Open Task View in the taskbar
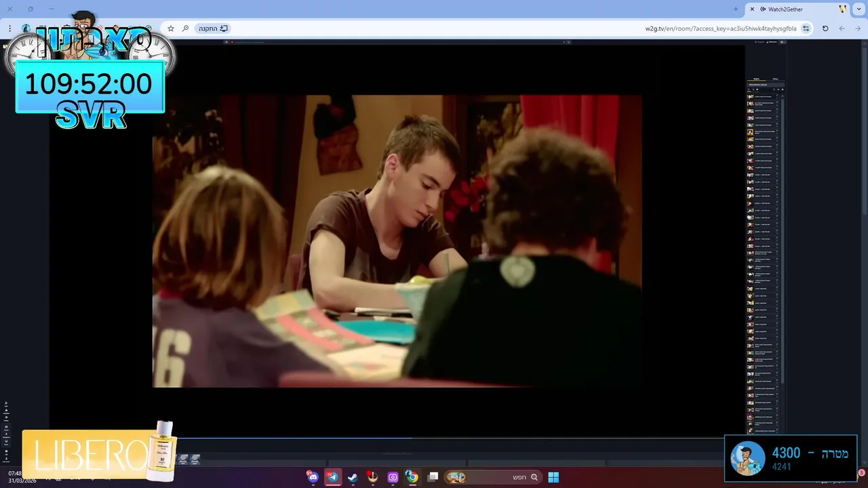The height and width of the screenshot is (488, 868). tap(433, 477)
